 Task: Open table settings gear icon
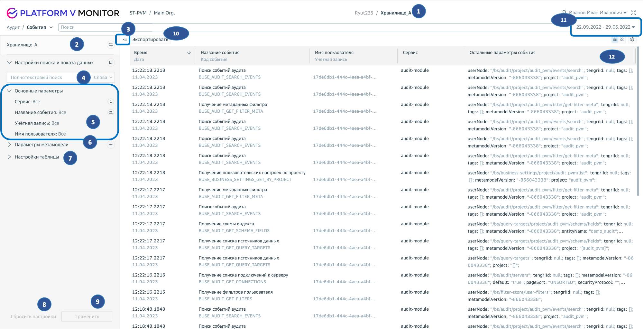click(632, 40)
